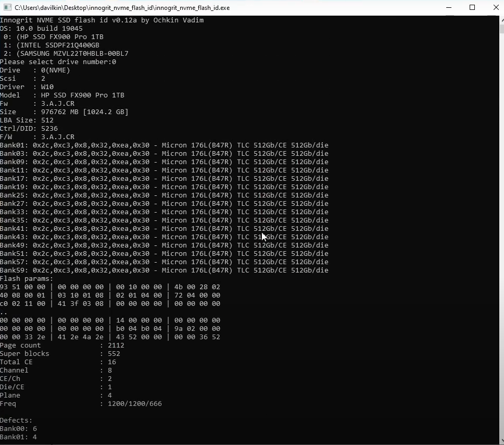
Task: Click the 'Fw : 3.A.J.CR' line
Action: pyautogui.click(x=37, y=104)
